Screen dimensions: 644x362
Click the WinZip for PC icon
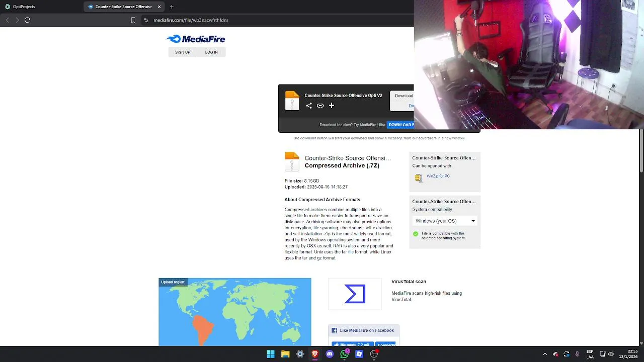(419, 177)
